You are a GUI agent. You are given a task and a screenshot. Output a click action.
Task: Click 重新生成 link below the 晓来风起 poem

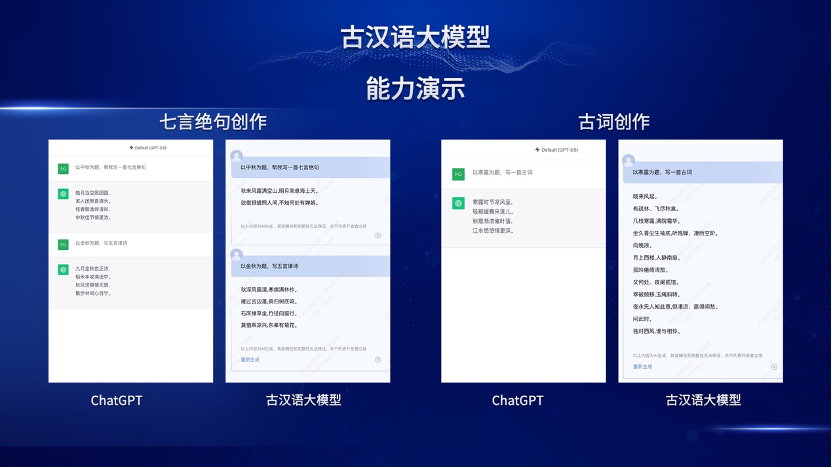pos(642,367)
